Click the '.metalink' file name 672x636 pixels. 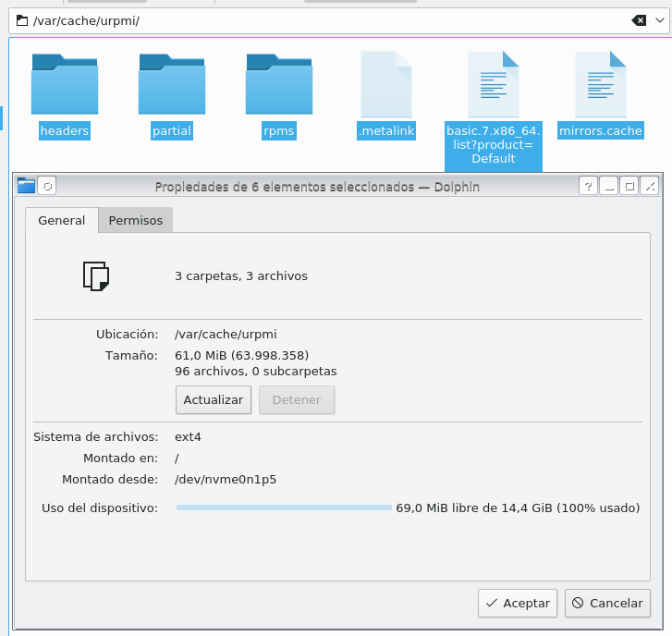tap(386, 130)
